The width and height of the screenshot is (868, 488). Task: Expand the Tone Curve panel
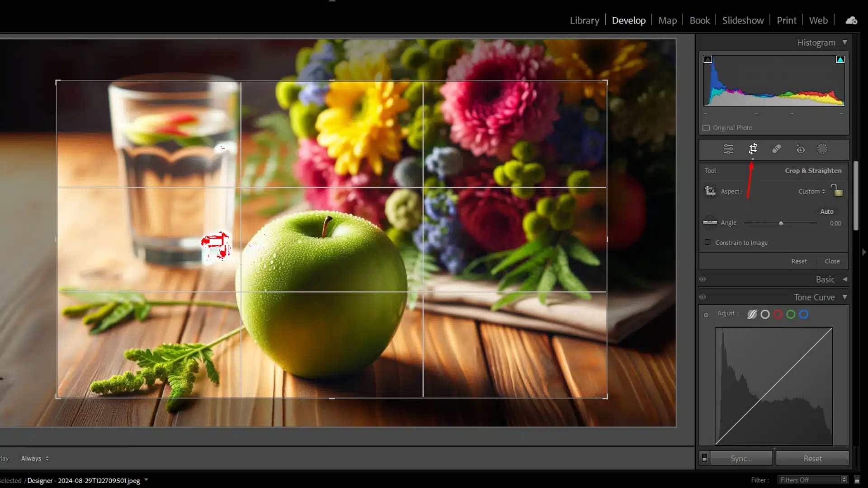coord(845,297)
